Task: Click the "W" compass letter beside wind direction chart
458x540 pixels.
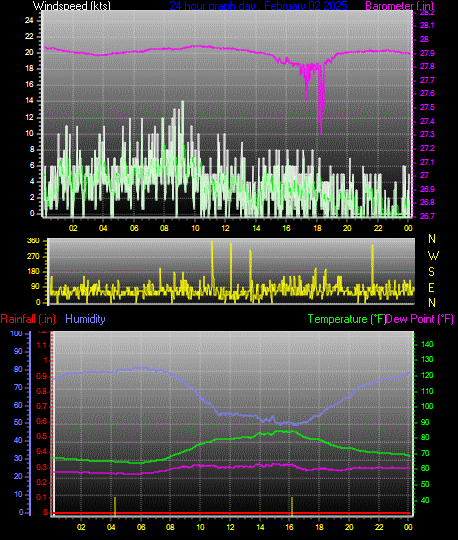Action: (x=433, y=256)
